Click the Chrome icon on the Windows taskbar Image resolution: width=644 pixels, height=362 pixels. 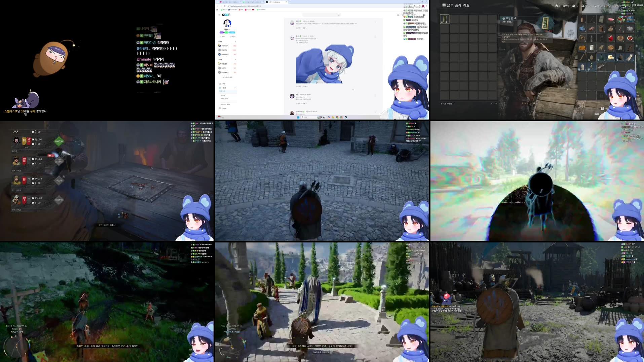pos(337,117)
